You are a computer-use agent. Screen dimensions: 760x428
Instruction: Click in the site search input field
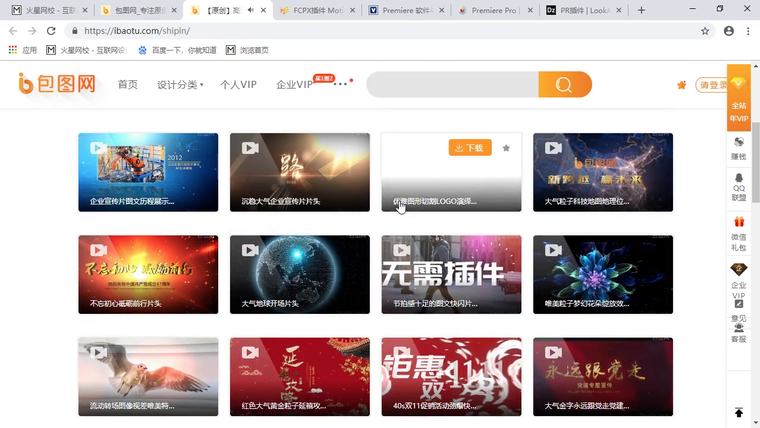click(x=452, y=85)
